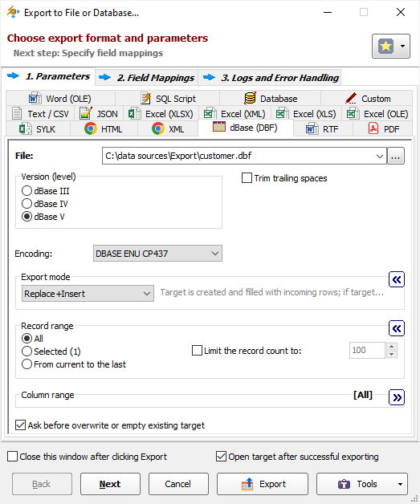Click the Excel (XML) icon
This screenshot has height=504, width=420.
(210, 113)
